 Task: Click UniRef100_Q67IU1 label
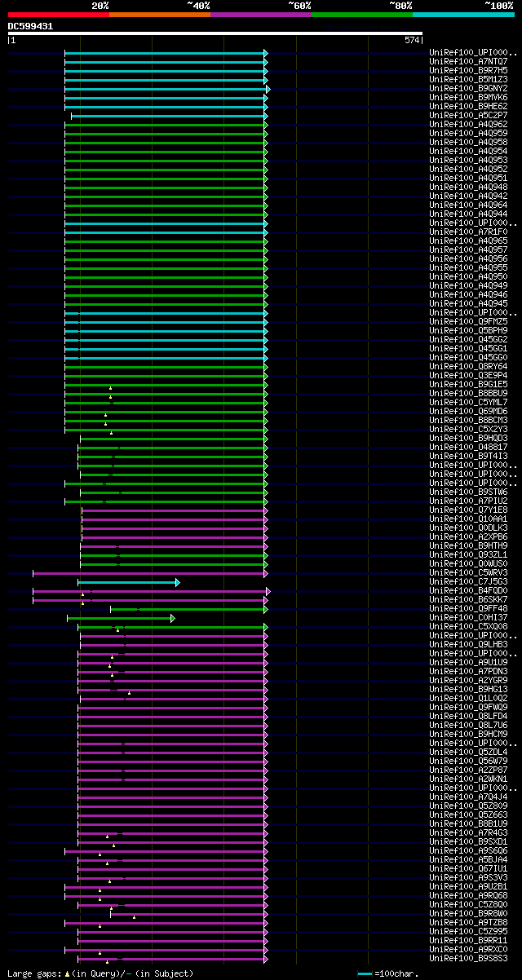pos(468,868)
